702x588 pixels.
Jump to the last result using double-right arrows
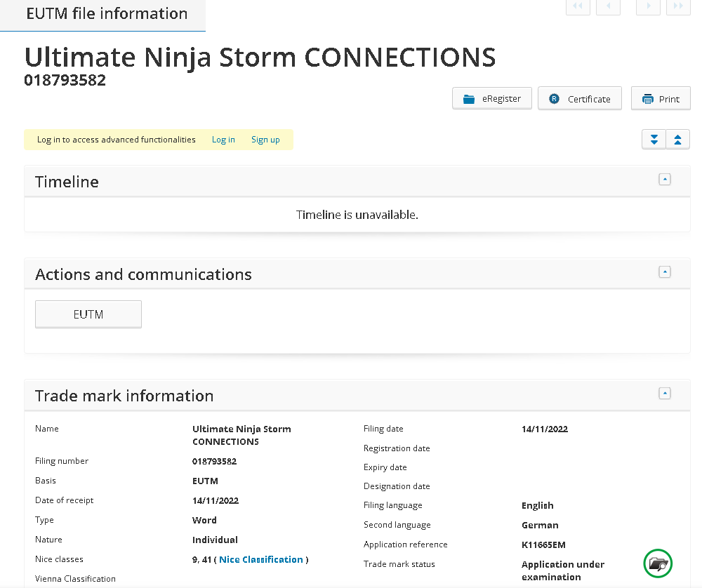click(678, 6)
